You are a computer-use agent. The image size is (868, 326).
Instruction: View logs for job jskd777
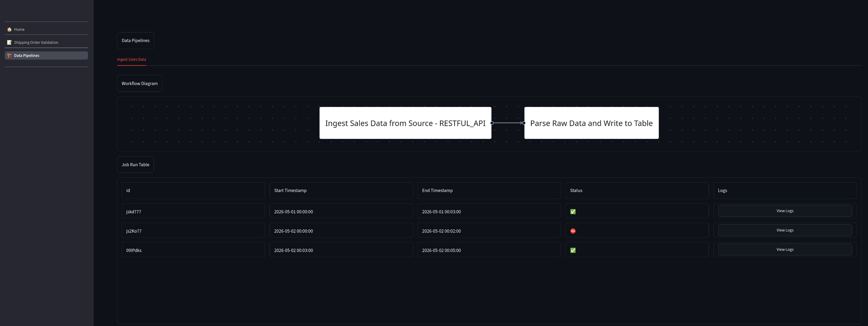pos(785,211)
